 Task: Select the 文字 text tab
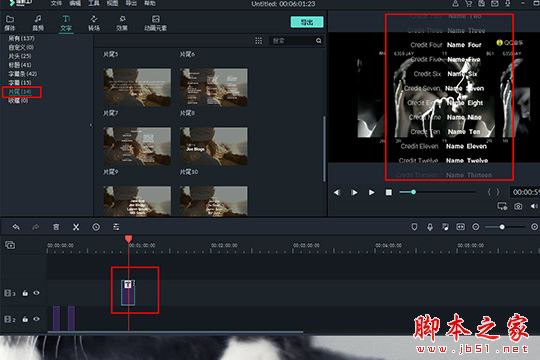pos(66,23)
